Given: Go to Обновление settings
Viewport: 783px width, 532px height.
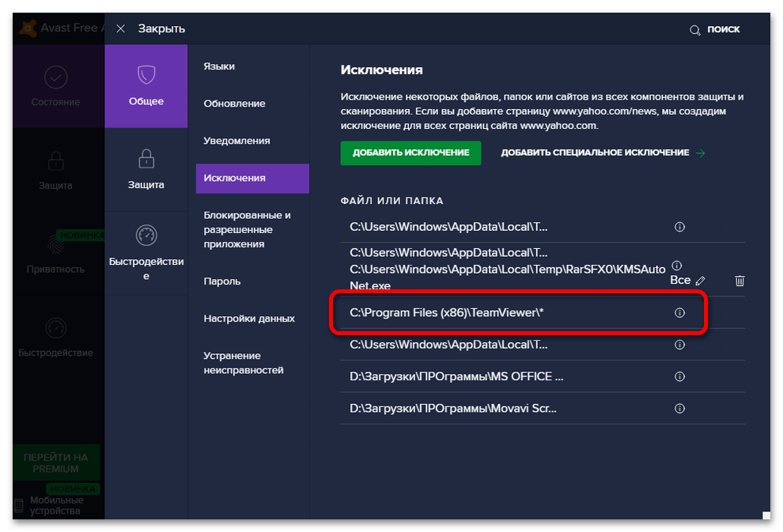Looking at the screenshot, I should point(234,104).
